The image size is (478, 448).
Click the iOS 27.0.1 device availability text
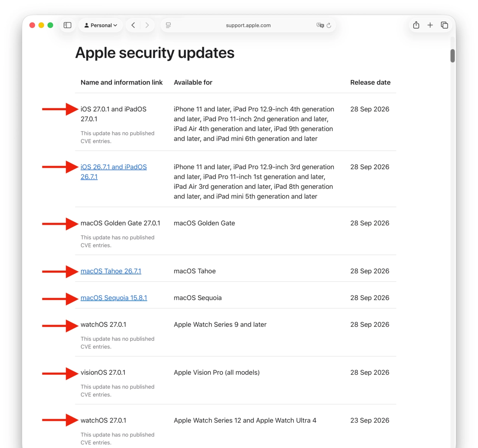pyautogui.click(x=254, y=124)
